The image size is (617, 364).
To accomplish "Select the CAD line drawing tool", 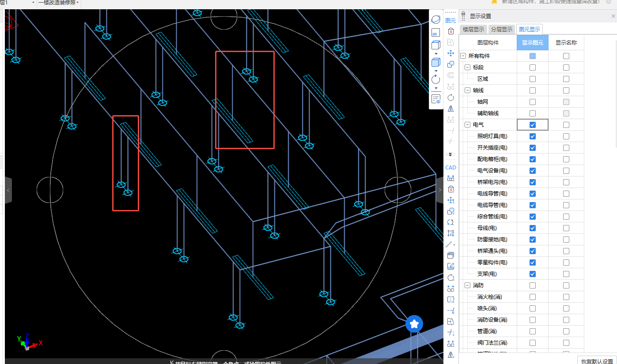I will (x=449, y=244).
